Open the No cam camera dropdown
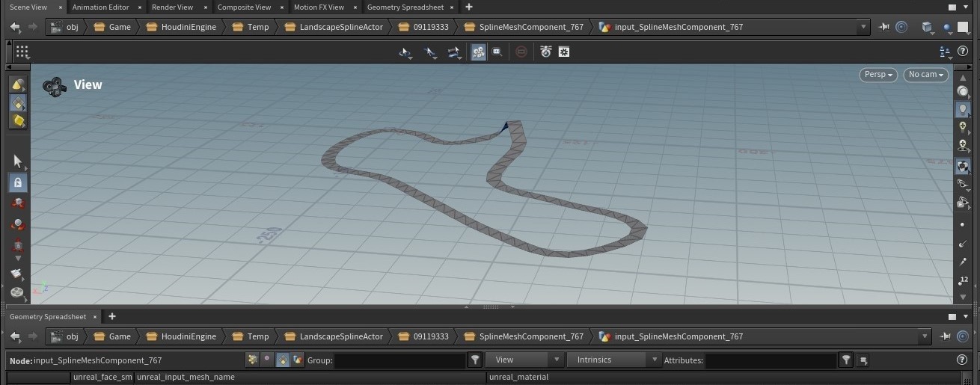Screen dimensions: 980x385 tap(925, 75)
